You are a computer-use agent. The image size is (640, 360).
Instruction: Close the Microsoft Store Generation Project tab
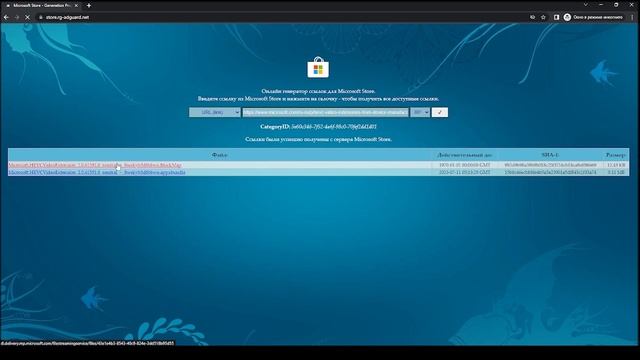click(x=76, y=6)
